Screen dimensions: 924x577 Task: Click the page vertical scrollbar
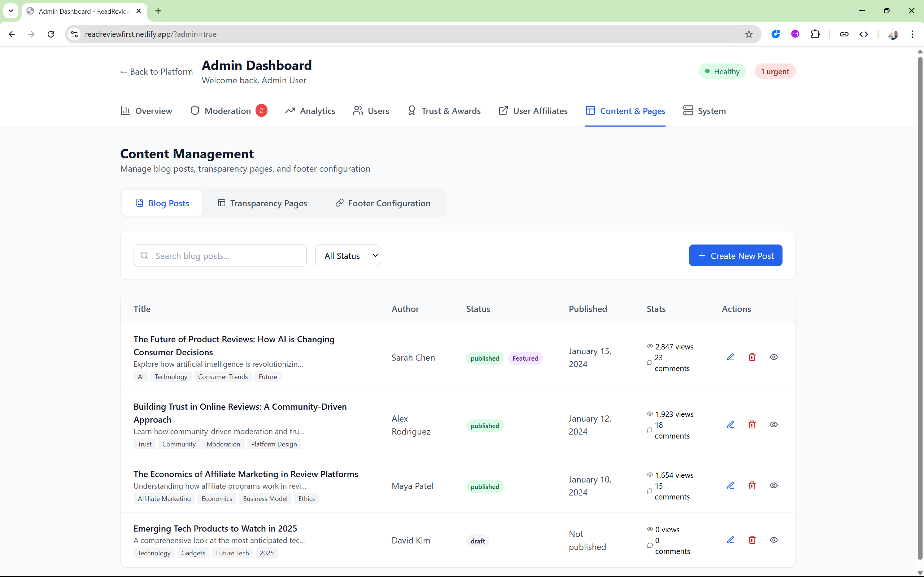920,305
